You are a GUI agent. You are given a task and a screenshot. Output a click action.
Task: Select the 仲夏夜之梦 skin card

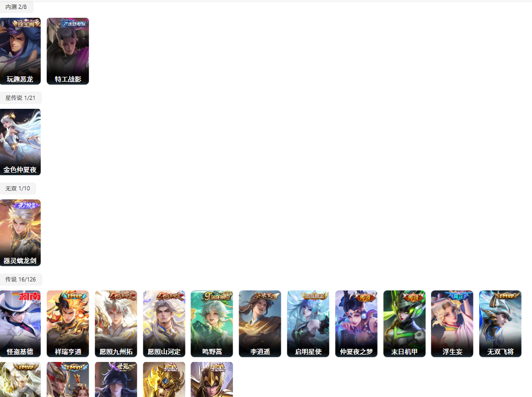coord(356,324)
